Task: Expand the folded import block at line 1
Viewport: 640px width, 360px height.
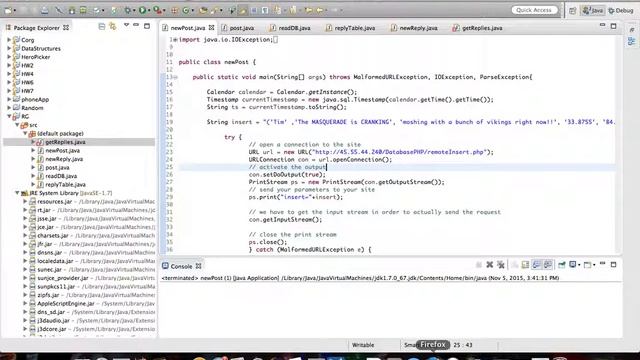Action: pyautogui.click(x=175, y=40)
